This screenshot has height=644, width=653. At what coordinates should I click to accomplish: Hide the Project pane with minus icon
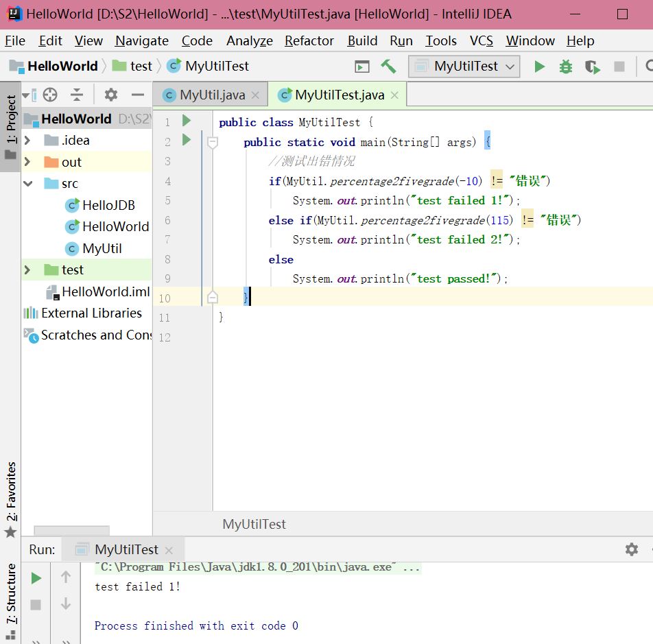[x=137, y=95]
